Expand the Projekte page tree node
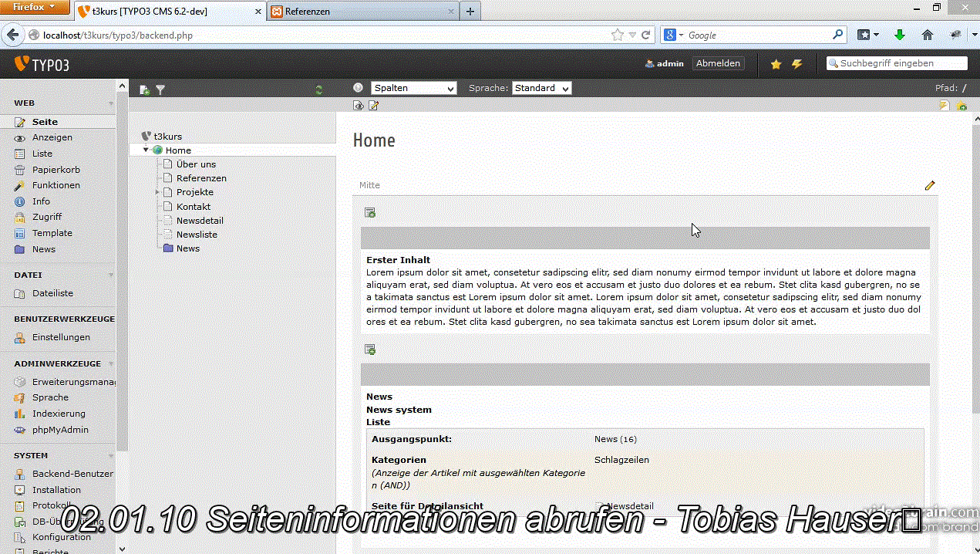The height and width of the screenshot is (554, 980). tap(157, 192)
